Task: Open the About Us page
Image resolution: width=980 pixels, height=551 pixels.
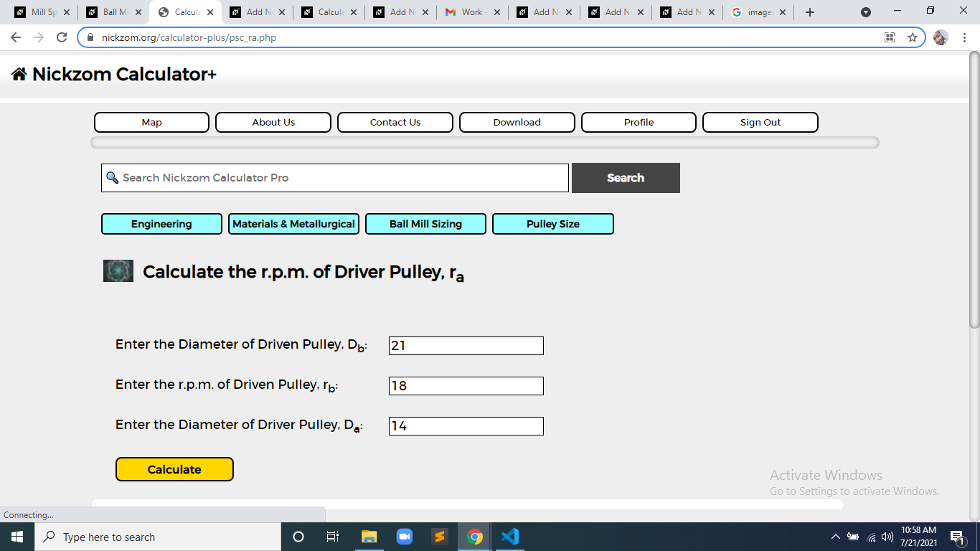Action: pos(273,122)
